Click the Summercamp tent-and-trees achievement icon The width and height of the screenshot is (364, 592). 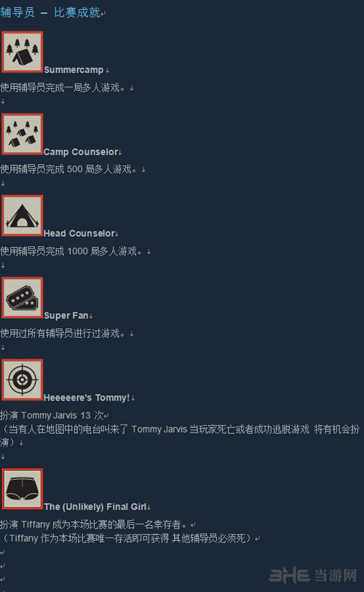click(22, 52)
